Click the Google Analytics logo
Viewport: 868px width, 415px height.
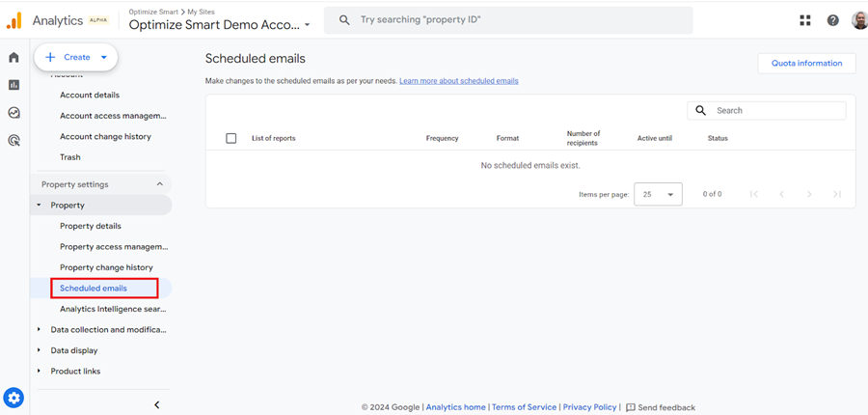point(14,21)
